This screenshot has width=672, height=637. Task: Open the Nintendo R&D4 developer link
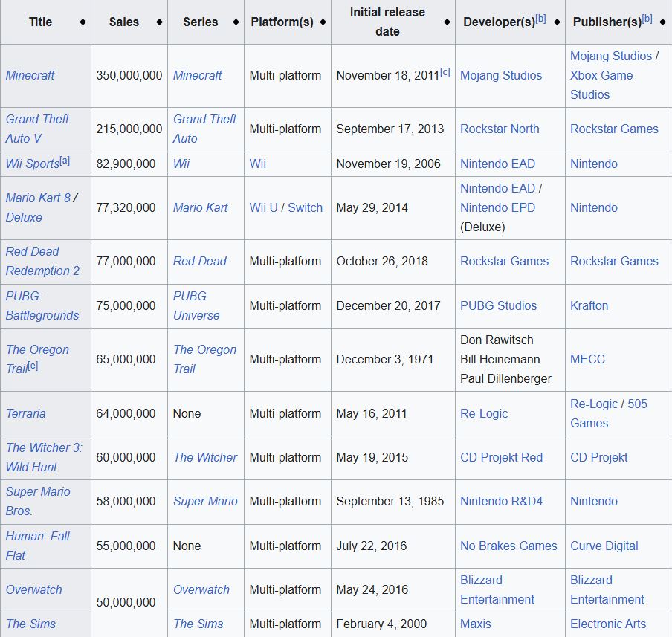[x=502, y=502]
